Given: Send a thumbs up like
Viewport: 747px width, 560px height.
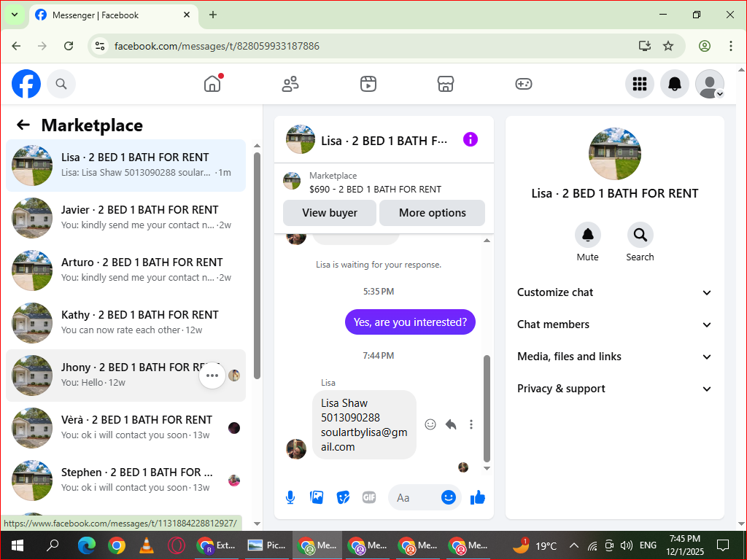Looking at the screenshot, I should click(477, 497).
